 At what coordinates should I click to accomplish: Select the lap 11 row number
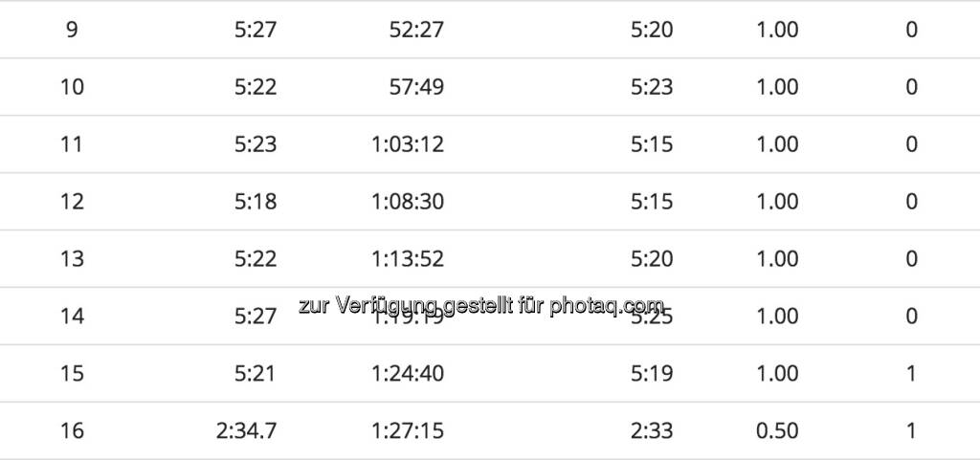point(72,144)
